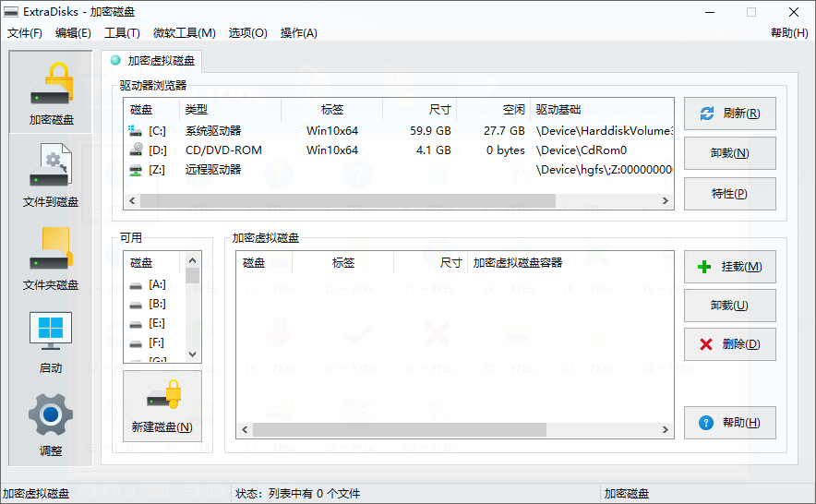Image resolution: width=816 pixels, height=504 pixels.
Task: Click scroll up arrow in available drives list
Action: click(x=193, y=260)
